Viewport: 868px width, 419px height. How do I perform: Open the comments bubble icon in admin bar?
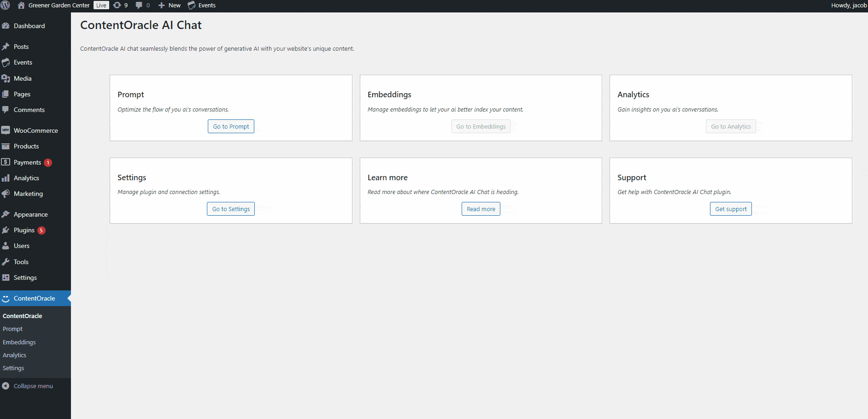click(139, 6)
